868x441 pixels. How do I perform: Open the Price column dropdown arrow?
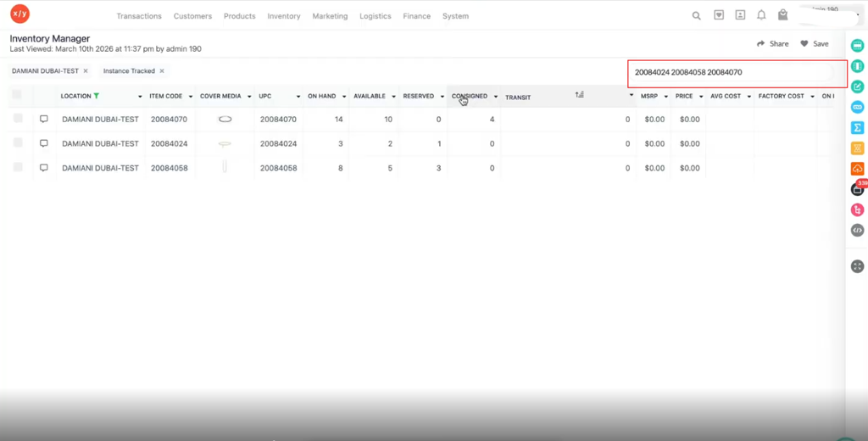point(701,97)
